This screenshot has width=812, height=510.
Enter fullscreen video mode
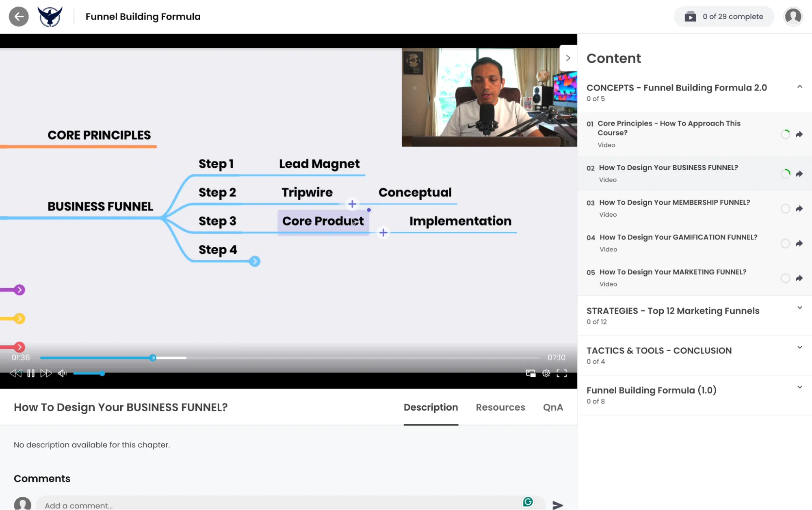pyautogui.click(x=562, y=373)
